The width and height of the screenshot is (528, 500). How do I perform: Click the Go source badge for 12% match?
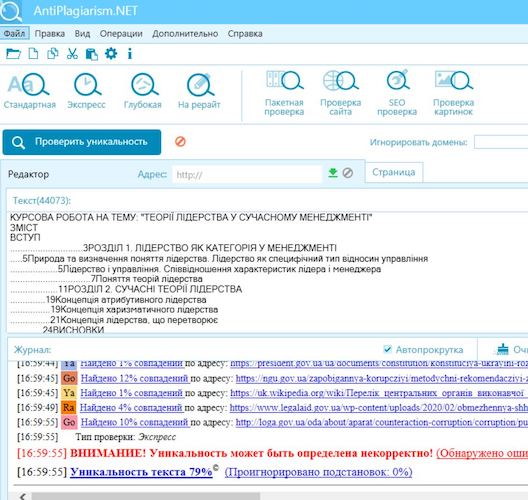click(x=69, y=378)
